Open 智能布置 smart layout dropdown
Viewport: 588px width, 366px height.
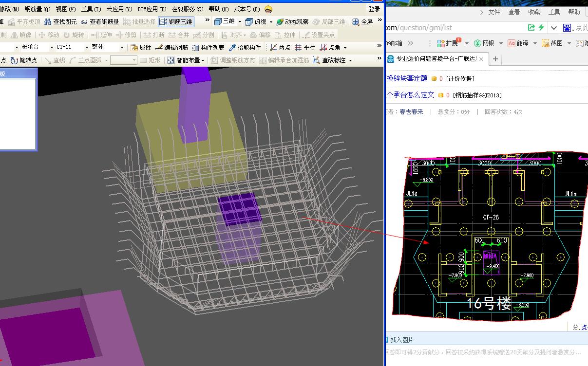tap(186, 60)
